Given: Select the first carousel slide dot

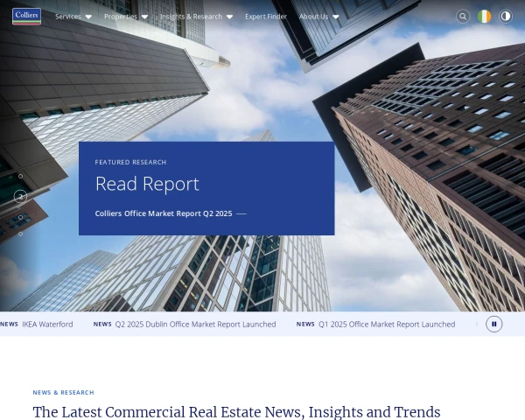Looking at the screenshot, I should 20,176.
